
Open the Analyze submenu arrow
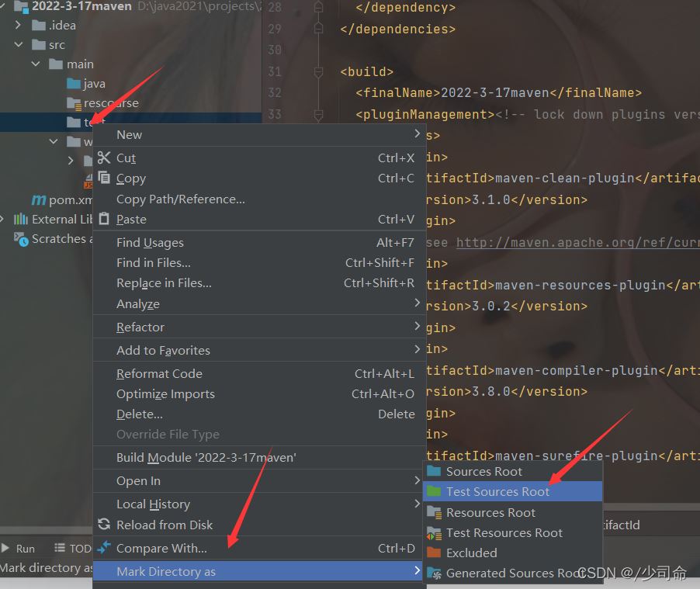pos(417,303)
